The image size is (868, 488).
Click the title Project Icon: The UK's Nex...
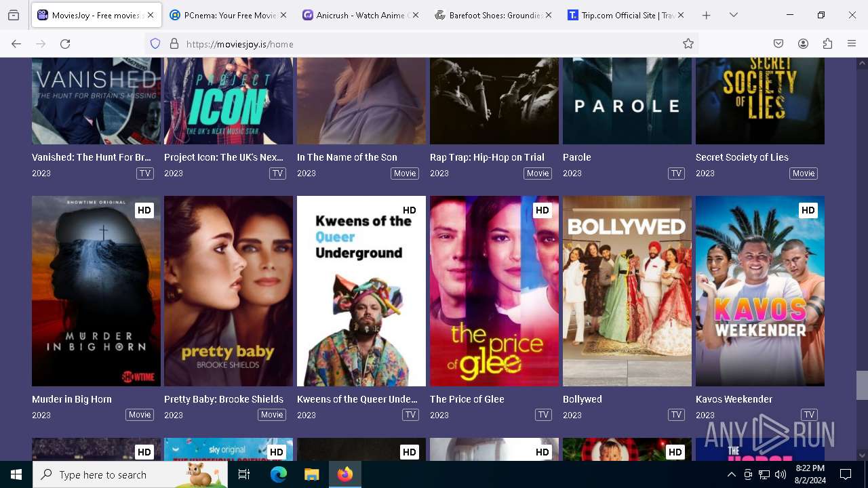click(224, 157)
